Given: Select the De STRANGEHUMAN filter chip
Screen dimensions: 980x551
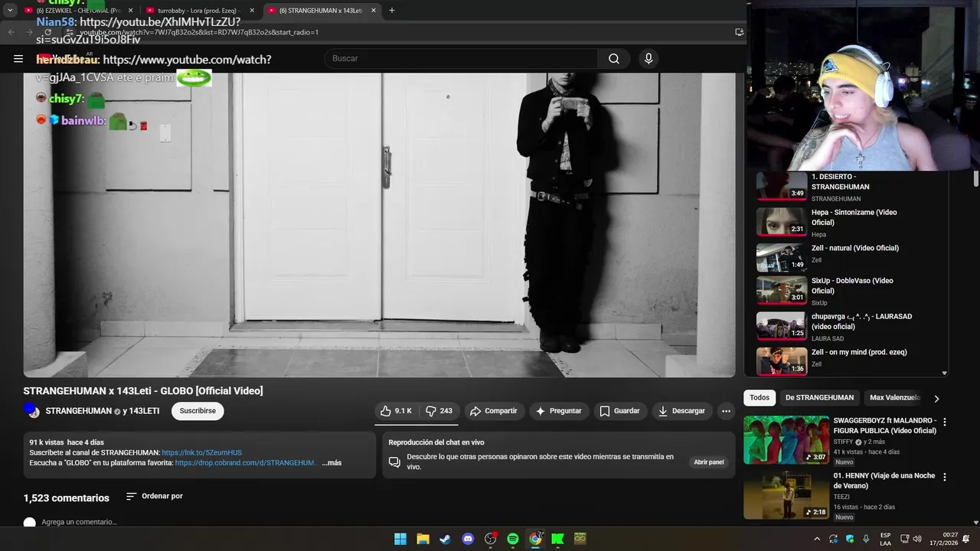Looking at the screenshot, I should (819, 398).
